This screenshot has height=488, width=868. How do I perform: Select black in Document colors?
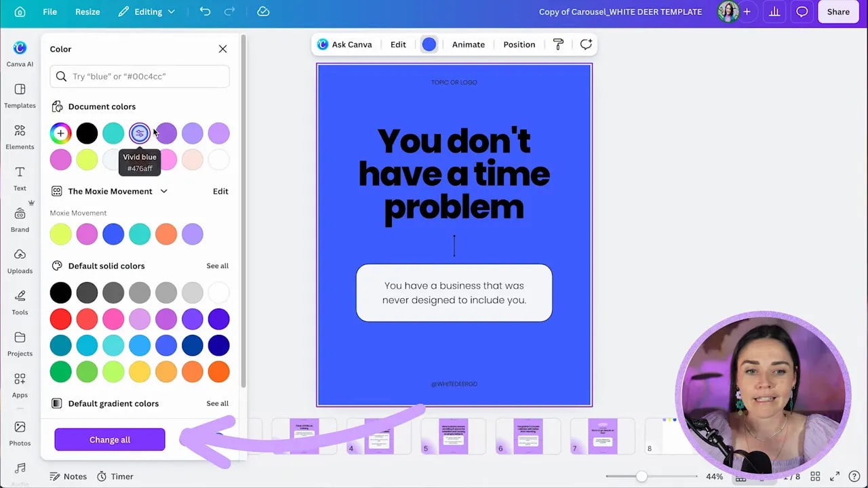pyautogui.click(x=87, y=134)
